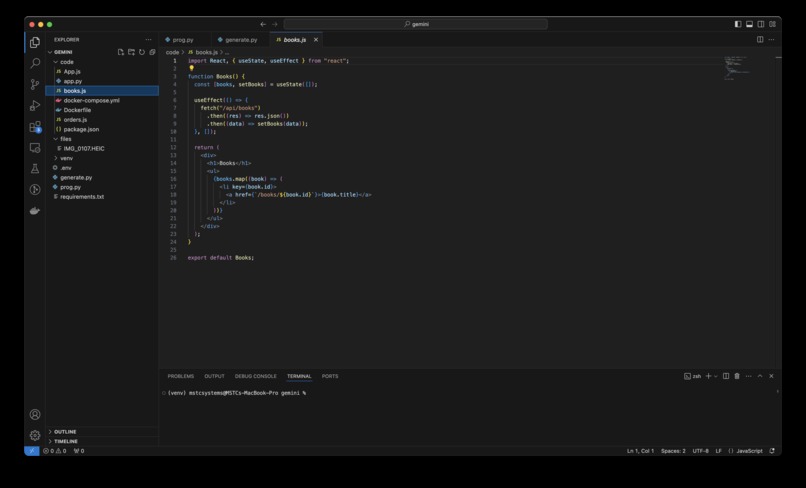
Task: Close the terminal panel
Action: pyautogui.click(x=771, y=376)
